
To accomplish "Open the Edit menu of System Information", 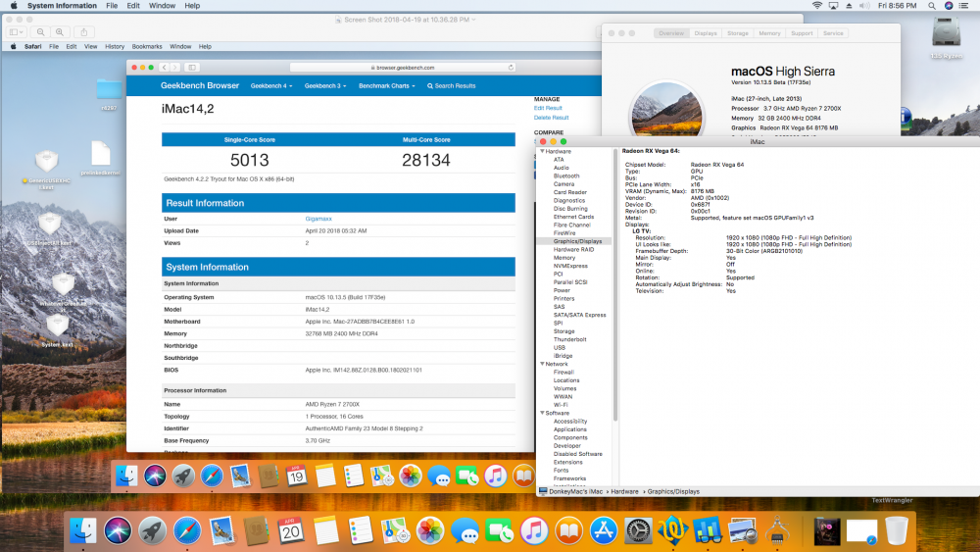I will pyautogui.click(x=133, y=6).
